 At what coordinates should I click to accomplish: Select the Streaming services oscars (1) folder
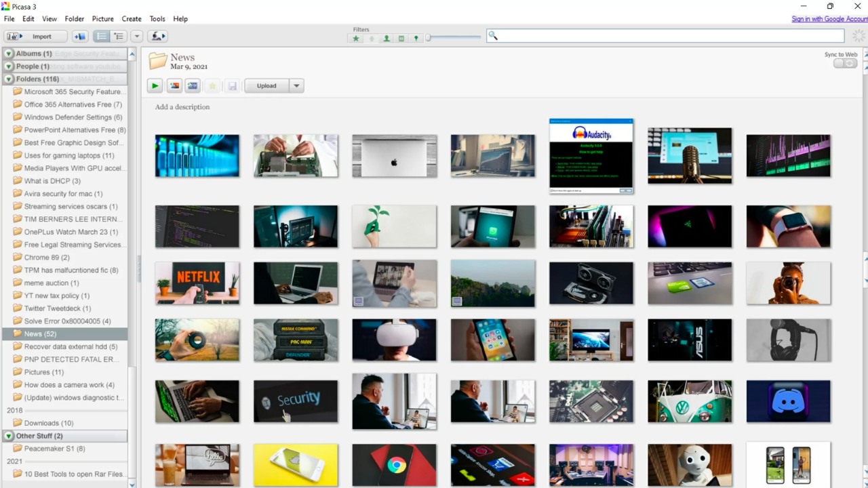(71, 207)
